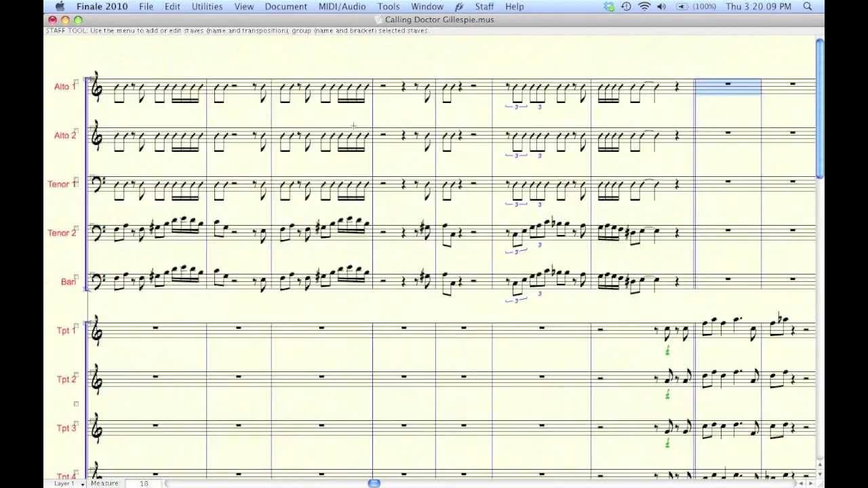Click the horizontal scrollbar thumb
The width and height of the screenshot is (868, 488).
(374, 483)
